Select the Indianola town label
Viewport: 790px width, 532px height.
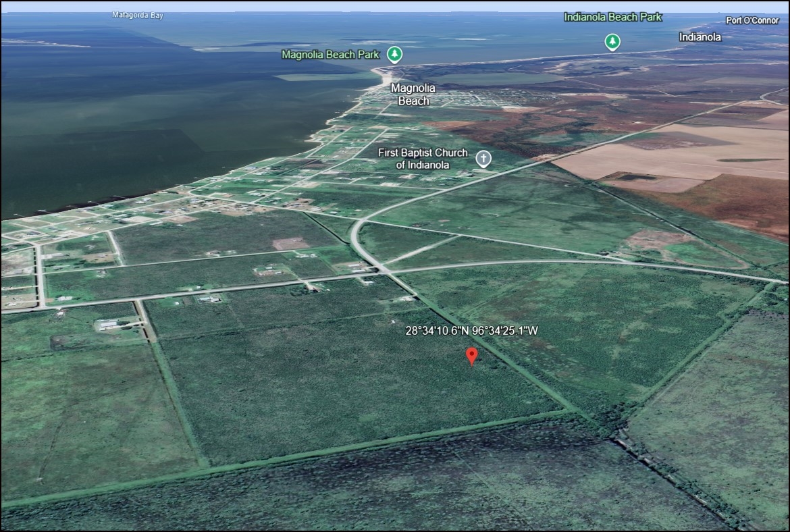(x=700, y=37)
